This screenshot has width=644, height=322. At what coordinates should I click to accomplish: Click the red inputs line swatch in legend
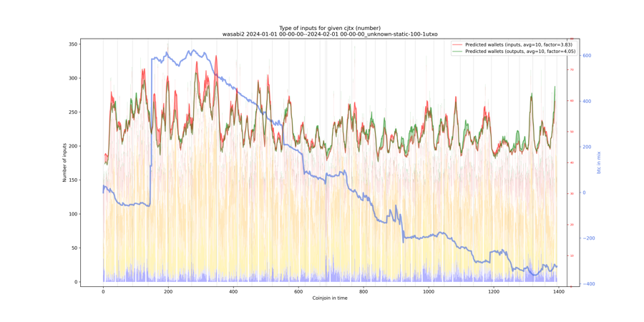(x=457, y=44)
